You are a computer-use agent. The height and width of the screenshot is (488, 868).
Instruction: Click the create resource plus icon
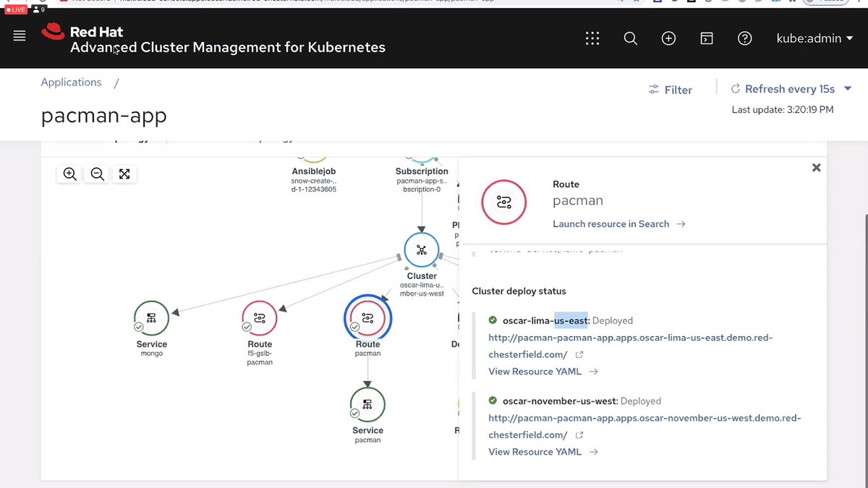coord(668,38)
